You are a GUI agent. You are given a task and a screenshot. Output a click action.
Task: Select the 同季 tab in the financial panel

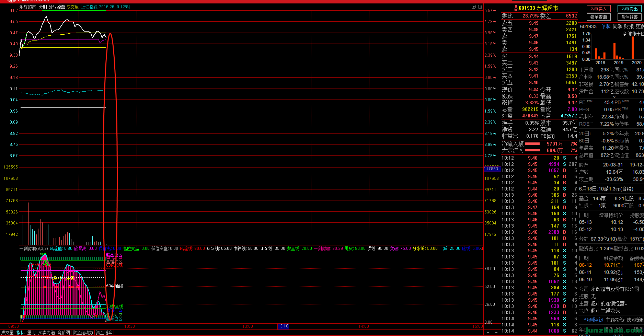point(617,26)
